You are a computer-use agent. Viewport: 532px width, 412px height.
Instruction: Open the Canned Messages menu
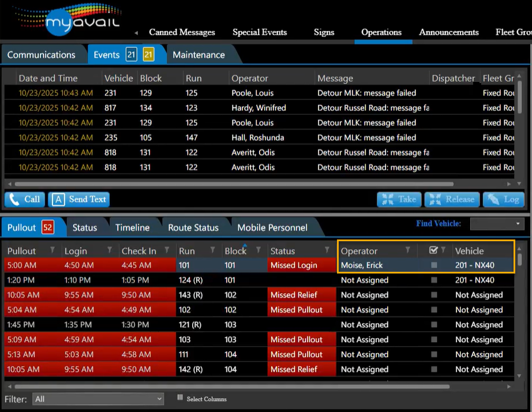coord(182,32)
